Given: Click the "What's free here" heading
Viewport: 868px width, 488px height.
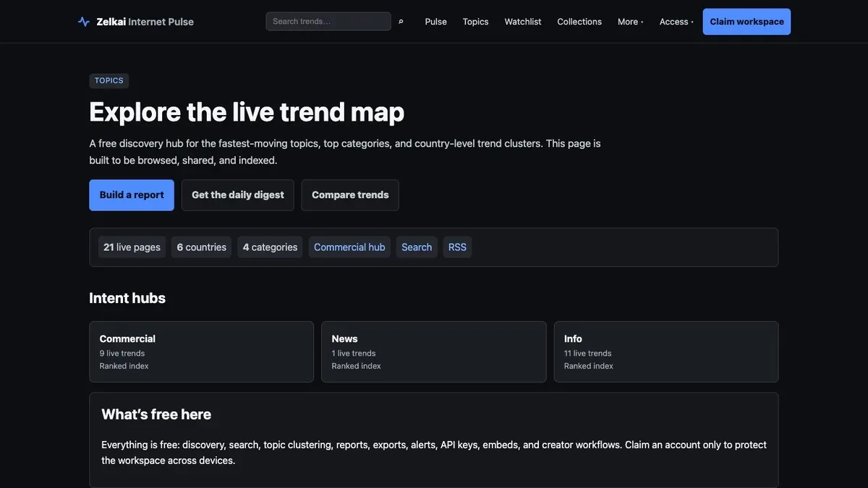Looking at the screenshot, I should click(x=156, y=414).
